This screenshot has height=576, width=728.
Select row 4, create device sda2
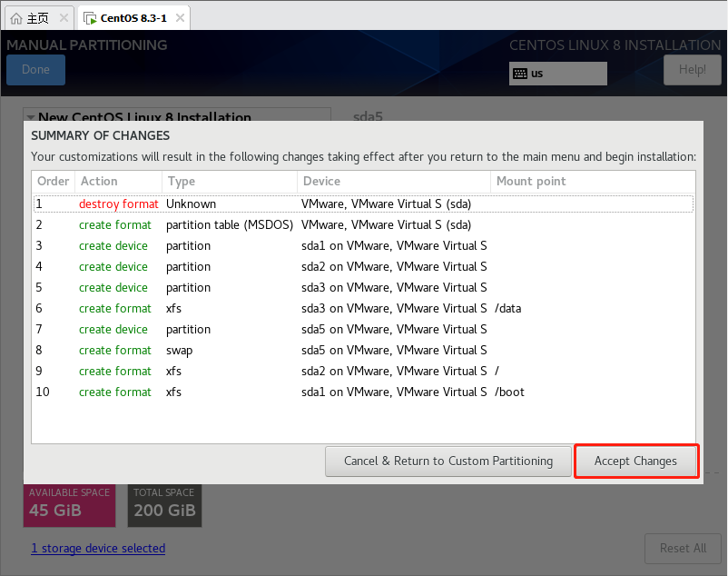(x=363, y=266)
